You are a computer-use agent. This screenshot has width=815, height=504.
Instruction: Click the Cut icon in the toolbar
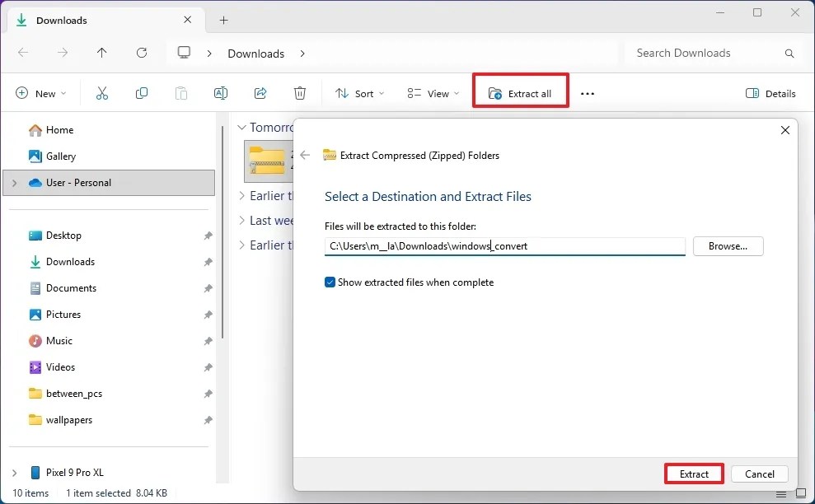click(102, 93)
